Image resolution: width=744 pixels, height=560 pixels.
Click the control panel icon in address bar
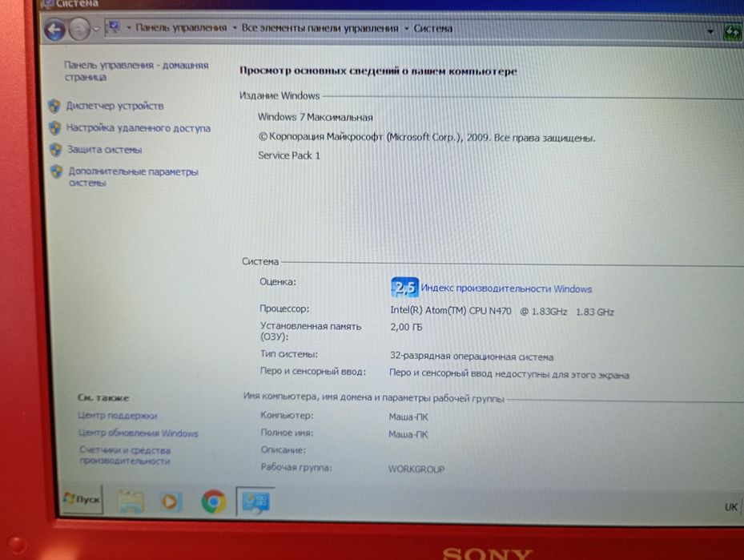tap(114, 27)
